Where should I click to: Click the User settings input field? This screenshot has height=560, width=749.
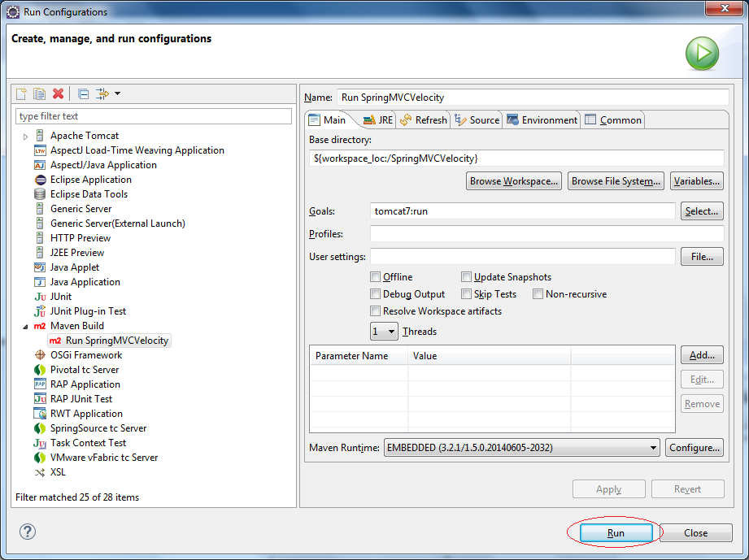pyautogui.click(x=523, y=256)
